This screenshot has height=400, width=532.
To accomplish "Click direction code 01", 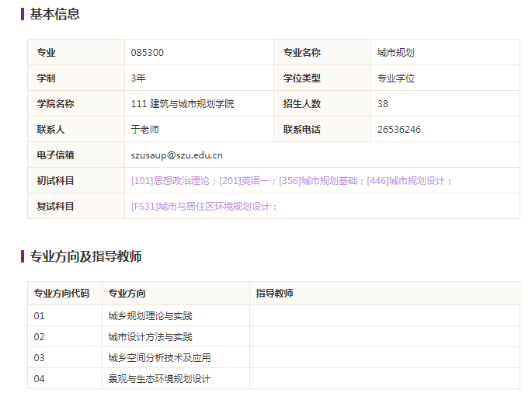I will (39, 316).
